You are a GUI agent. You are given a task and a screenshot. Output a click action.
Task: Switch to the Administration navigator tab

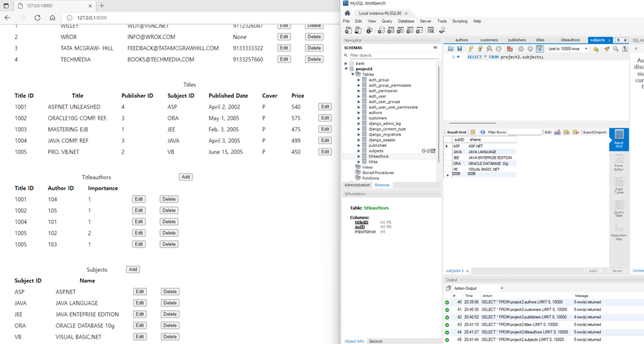(357, 185)
